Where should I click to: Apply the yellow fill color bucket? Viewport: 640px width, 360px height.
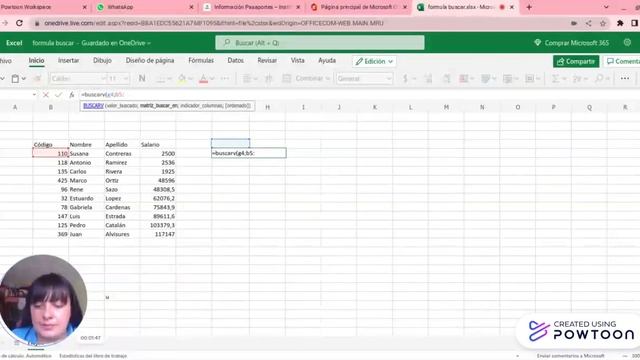click(x=182, y=78)
